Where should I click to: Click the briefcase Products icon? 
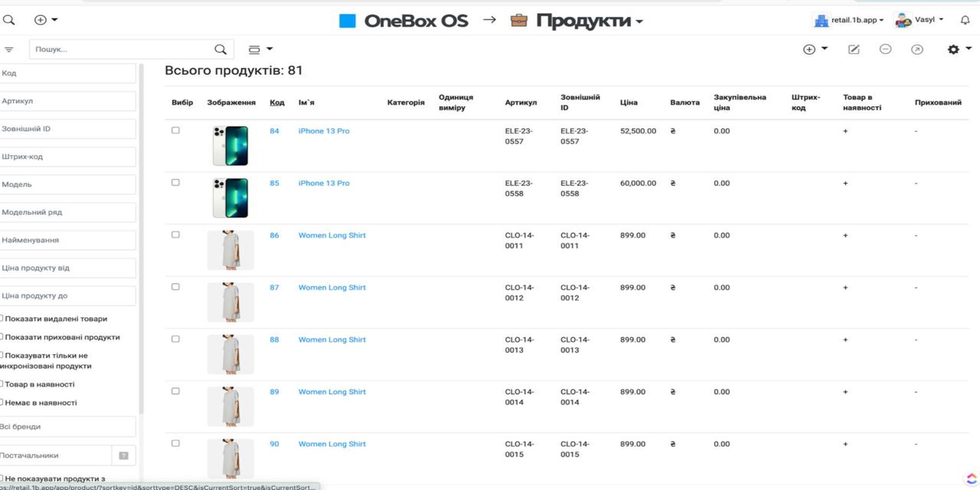point(519,21)
